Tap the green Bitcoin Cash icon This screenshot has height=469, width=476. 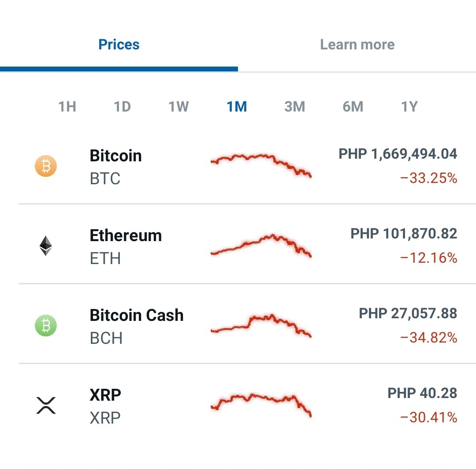pyautogui.click(x=46, y=325)
